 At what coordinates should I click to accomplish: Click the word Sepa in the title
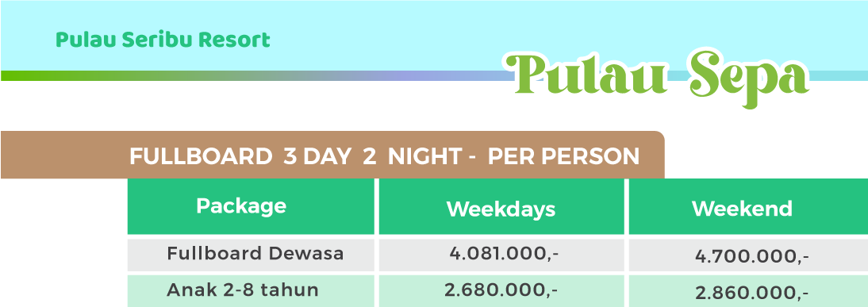click(750, 79)
